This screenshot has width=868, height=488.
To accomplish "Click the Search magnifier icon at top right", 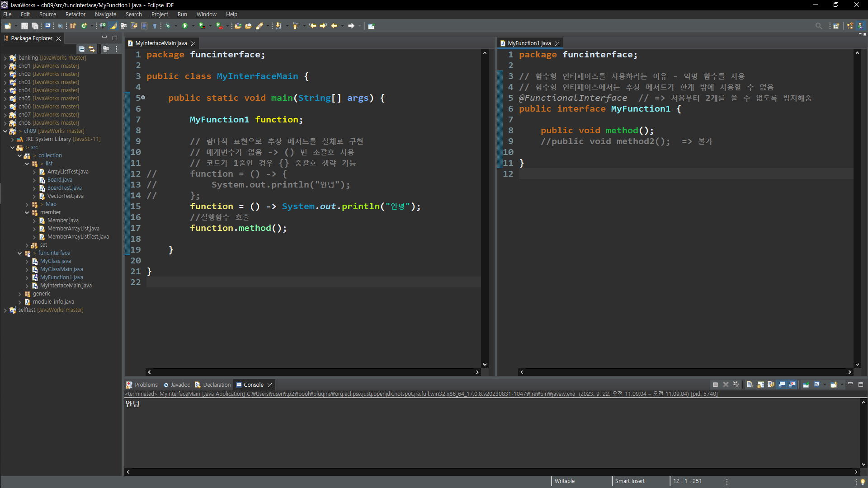I will click(818, 26).
